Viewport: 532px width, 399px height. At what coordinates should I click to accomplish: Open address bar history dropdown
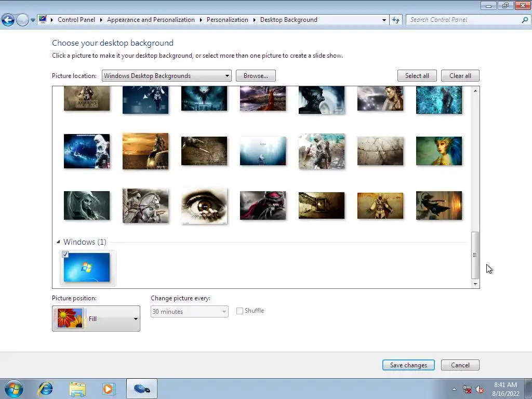(x=384, y=20)
